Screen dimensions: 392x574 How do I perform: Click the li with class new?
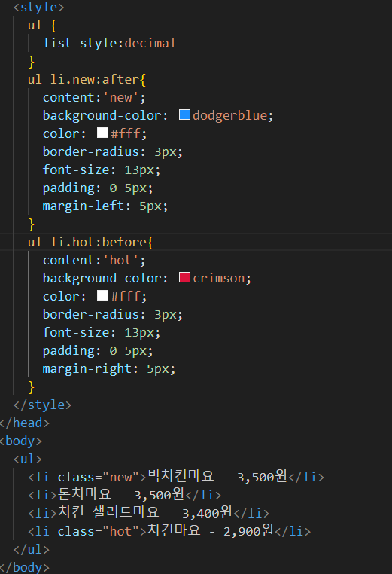pos(176,477)
